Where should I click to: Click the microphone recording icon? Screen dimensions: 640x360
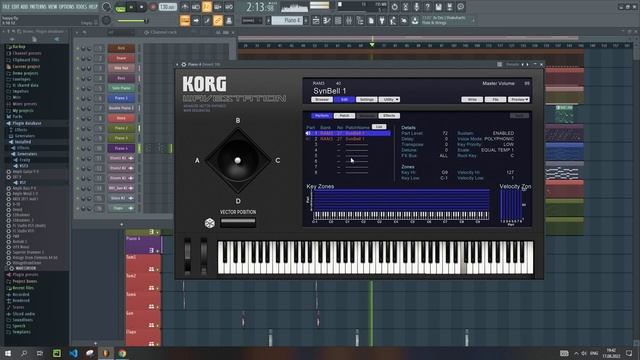[416, 7]
